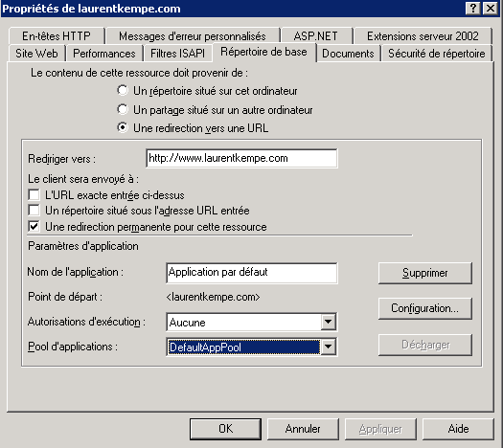Image resolution: width=503 pixels, height=448 pixels.
Task: Click the 'Point de départ :' label
Action: click(x=65, y=297)
